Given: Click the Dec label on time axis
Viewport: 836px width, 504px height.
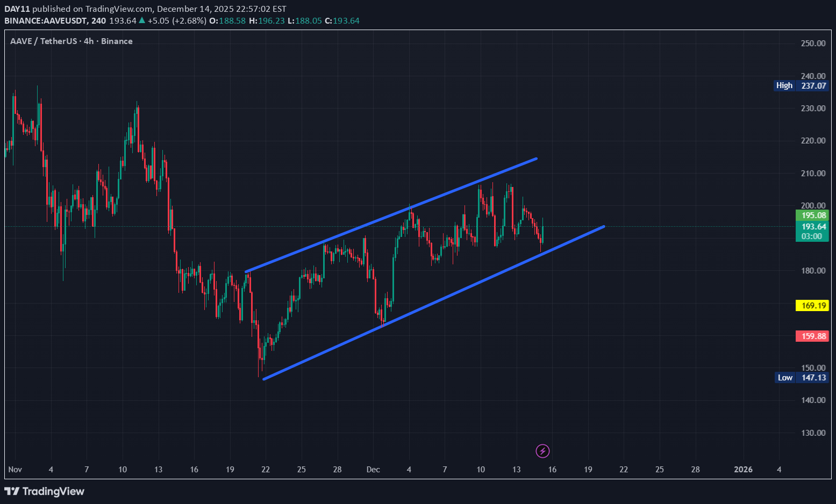Looking at the screenshot, I should point(373,470).
